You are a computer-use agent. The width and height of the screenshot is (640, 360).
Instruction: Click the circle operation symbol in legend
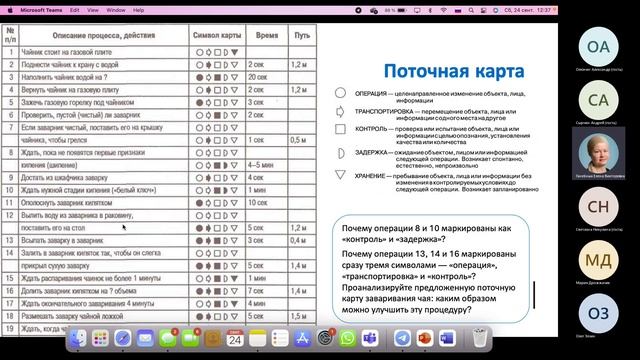[x=340, y=93]
